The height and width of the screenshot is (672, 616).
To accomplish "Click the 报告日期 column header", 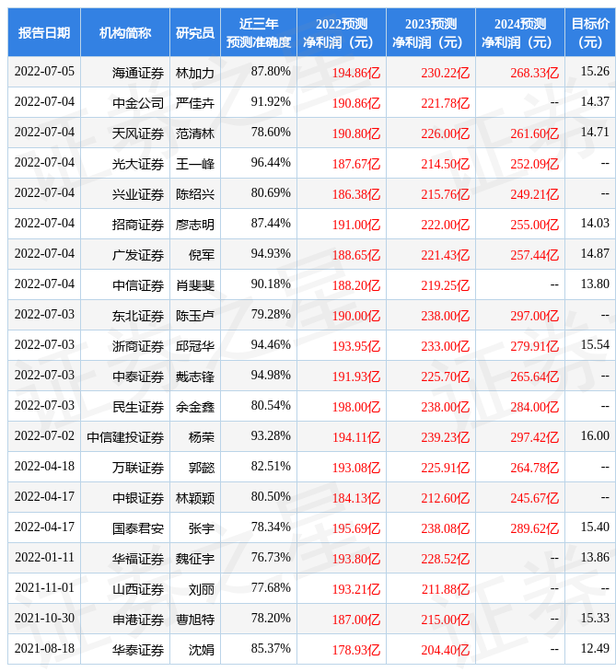I will (44, 33).
